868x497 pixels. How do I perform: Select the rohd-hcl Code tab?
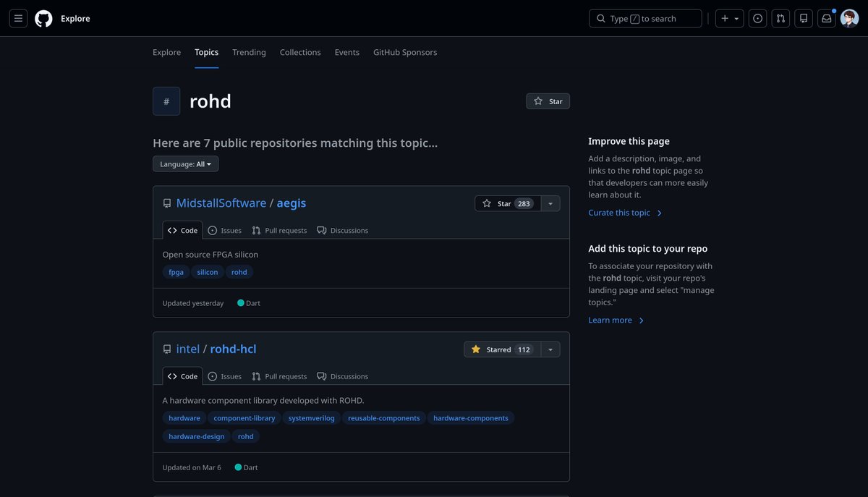tap(182, 376)
